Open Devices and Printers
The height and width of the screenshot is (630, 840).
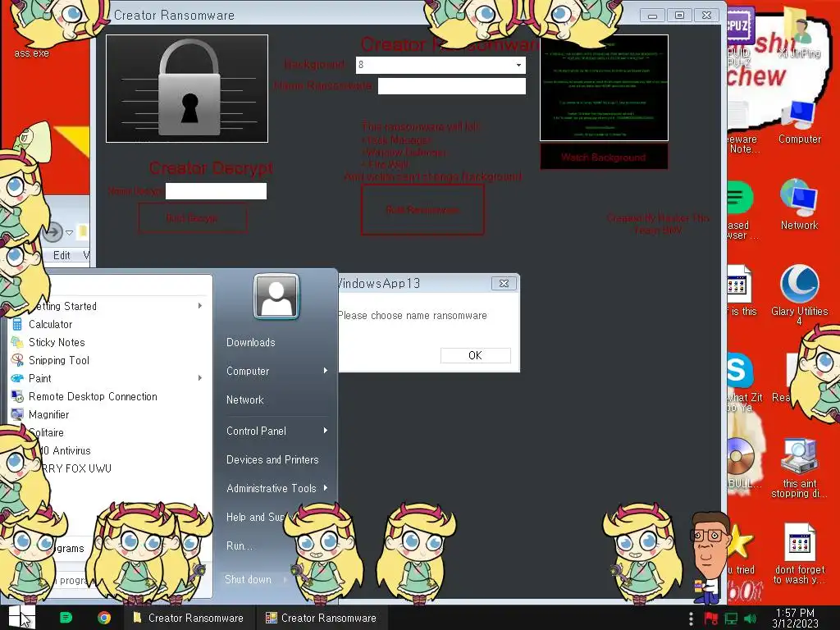[x=272, y=459]
